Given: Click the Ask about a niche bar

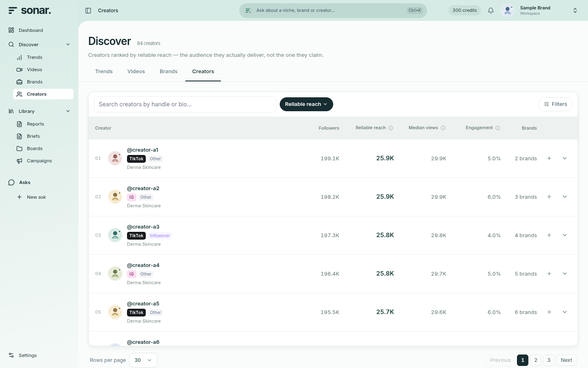Looking at the screenshot, I should point(333,11).
